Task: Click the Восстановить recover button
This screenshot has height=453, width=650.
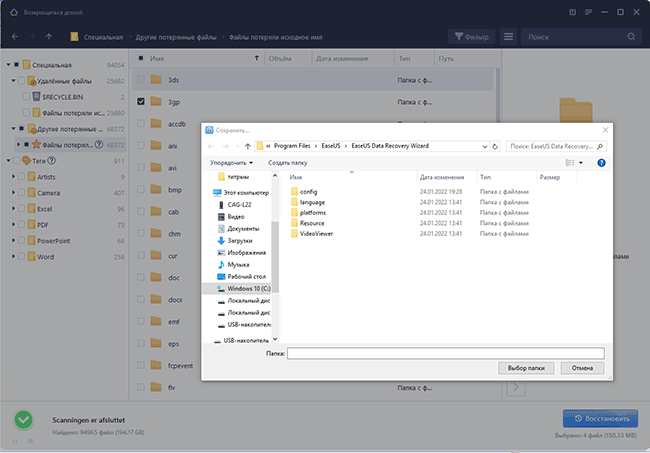Action: (x=600, y=419)
